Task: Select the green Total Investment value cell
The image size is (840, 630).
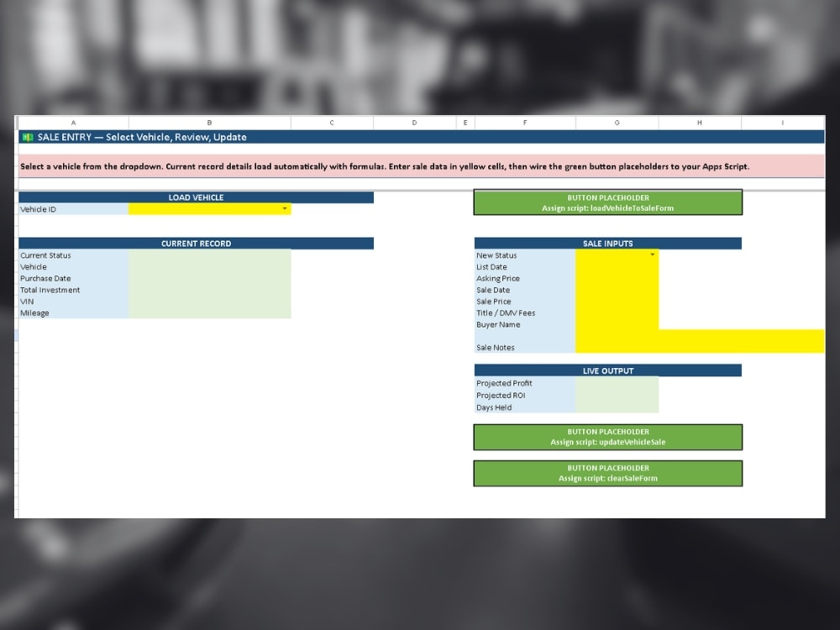Action: pyautogui.click(x=209, y=290)
